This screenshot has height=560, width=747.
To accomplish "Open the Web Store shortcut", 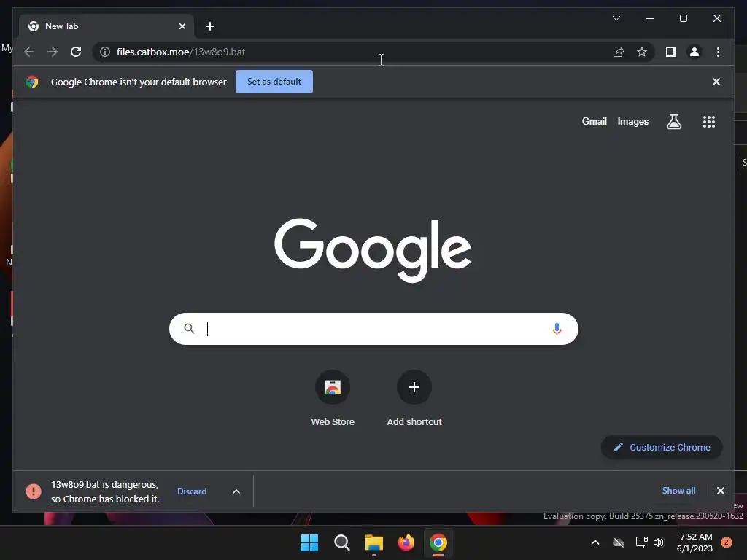I will [x=333, y=399].
